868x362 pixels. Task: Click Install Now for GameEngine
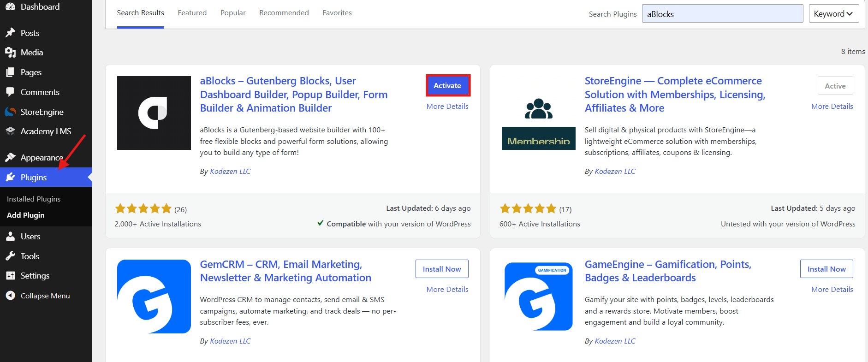826,269
